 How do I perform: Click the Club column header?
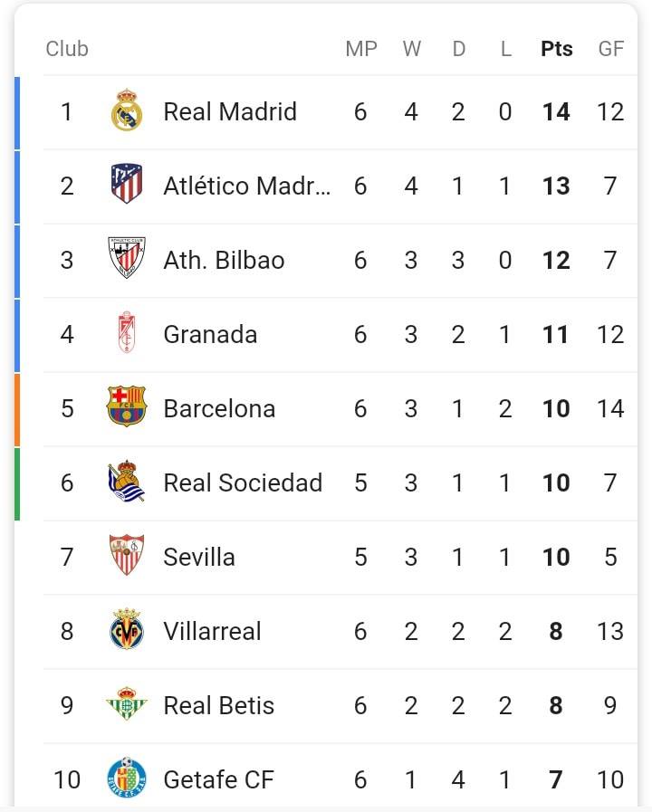pyautogui.click(x=67, y=49)
